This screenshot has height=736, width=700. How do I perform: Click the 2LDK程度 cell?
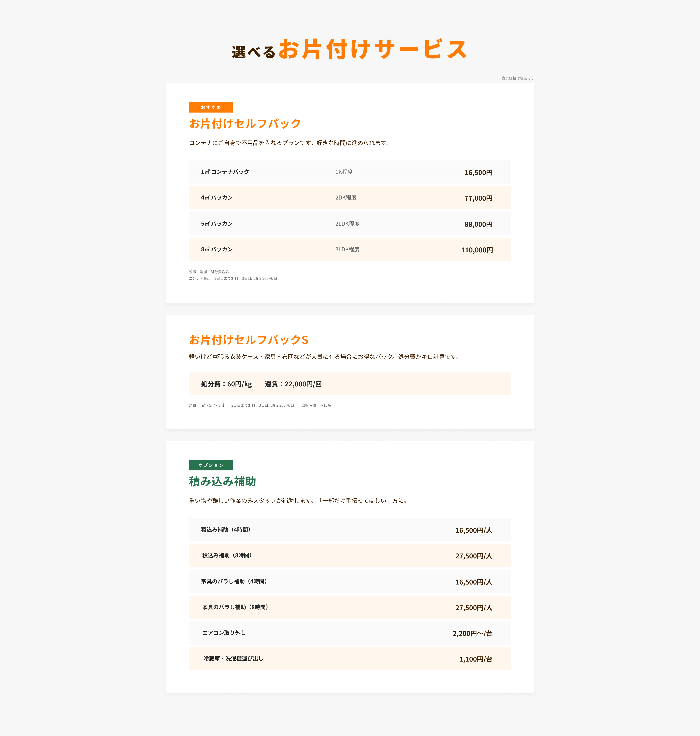[347, 224]
